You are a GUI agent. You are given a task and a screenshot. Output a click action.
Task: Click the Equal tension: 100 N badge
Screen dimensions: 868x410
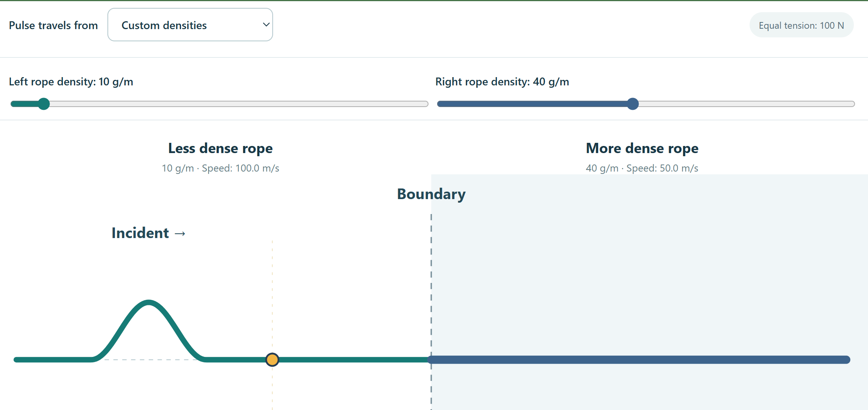802,25
